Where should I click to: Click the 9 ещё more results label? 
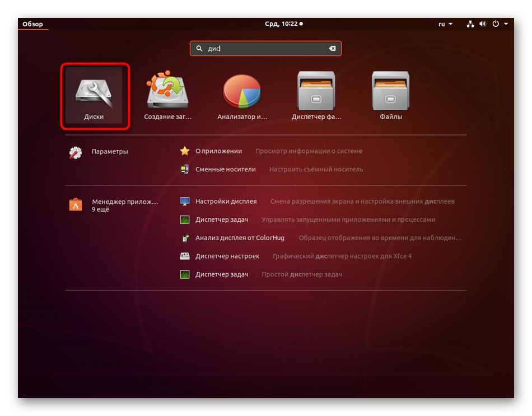click(x=100, y=209)
